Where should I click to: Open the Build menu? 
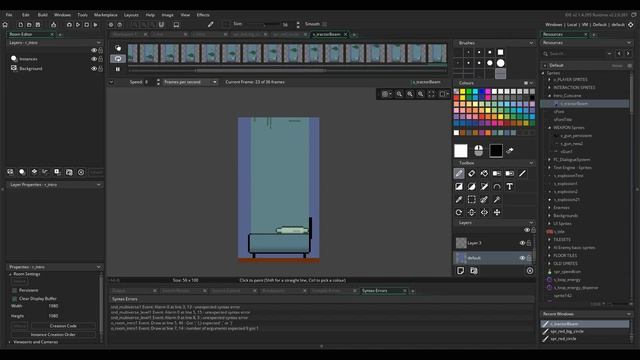click(42, 15)
